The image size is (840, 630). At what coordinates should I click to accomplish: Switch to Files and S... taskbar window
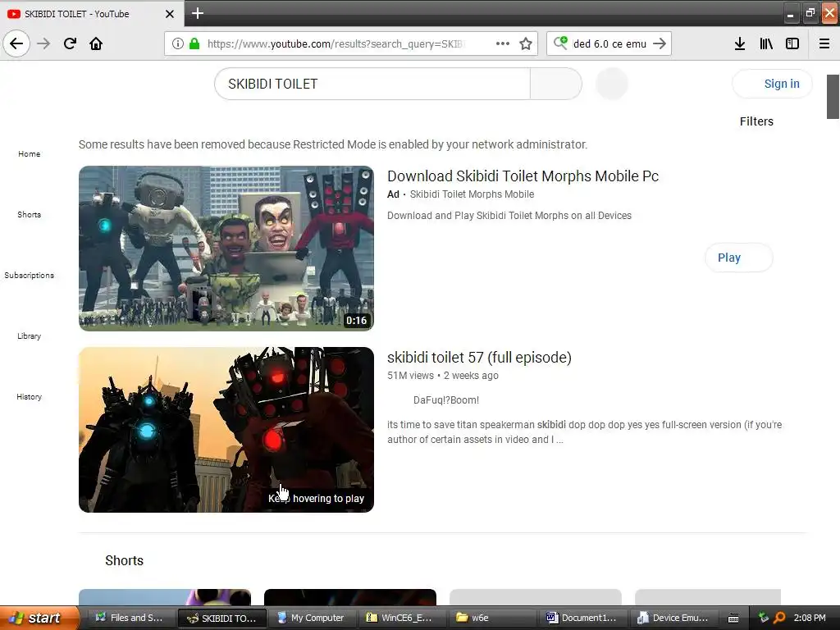(x=132, y=618)
